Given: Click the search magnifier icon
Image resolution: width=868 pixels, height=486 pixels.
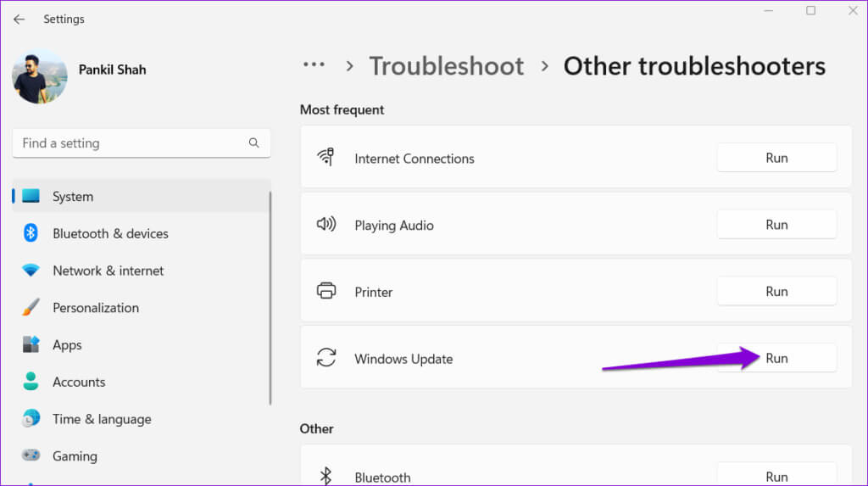Looking at the screenshot, I should pos(253,143).
